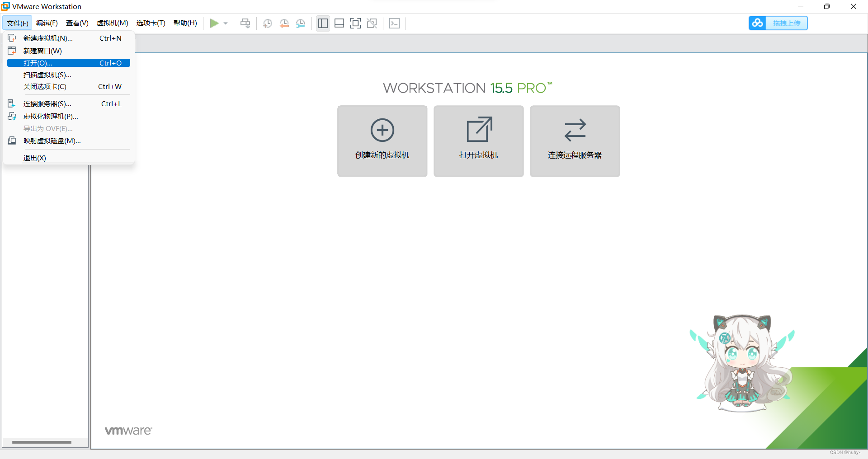The width and height of the screenshot is (868, 459).
Task: Click the Unity mode toolbar icon
Action: [x=372, y=23]
